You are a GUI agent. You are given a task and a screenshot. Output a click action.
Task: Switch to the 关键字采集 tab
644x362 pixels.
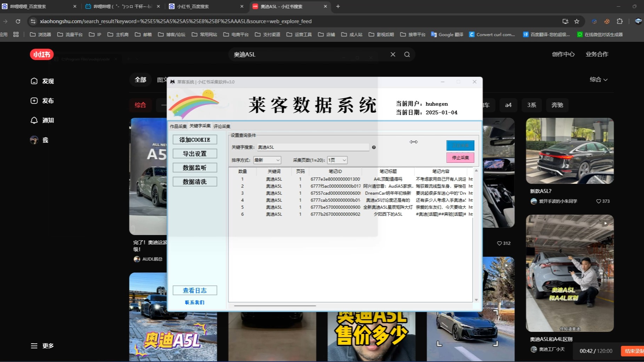click(200, 126)
